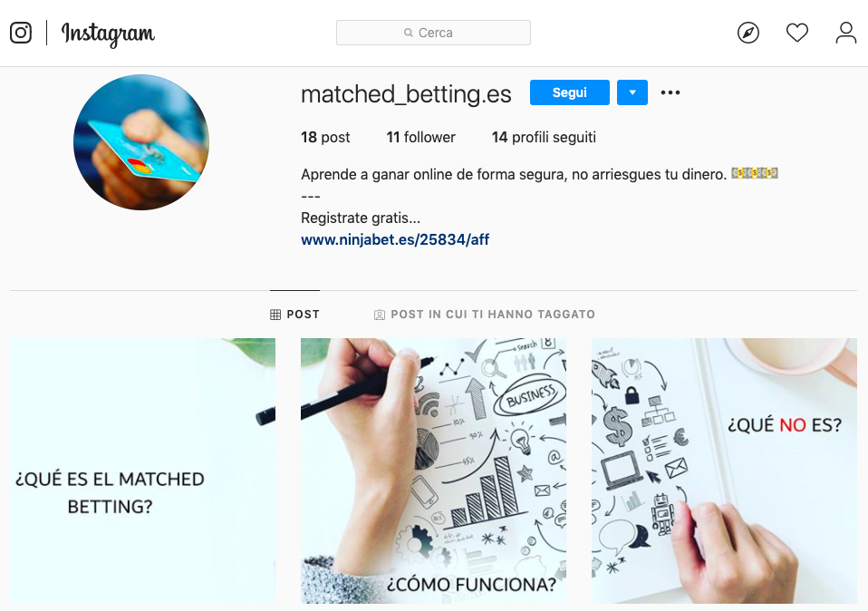Click the tagged posts portrait icon

pos(380,315)
